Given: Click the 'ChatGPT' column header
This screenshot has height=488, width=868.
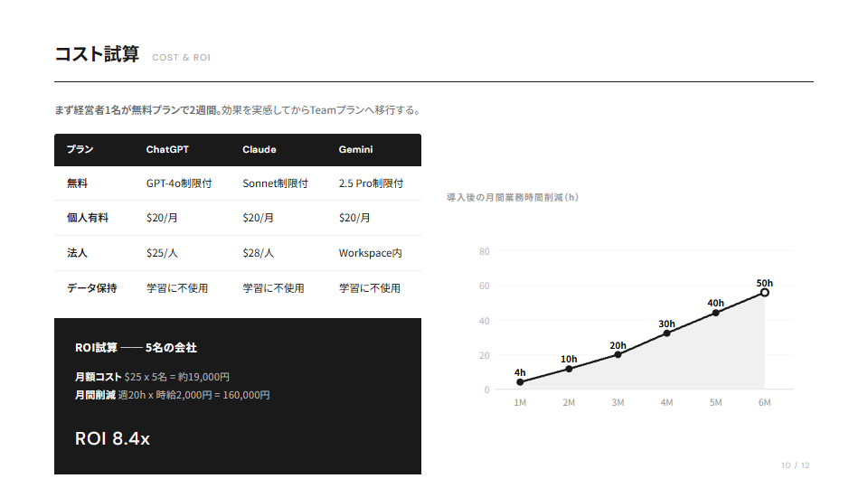Looking at the screenshot, I should point(167,149).
